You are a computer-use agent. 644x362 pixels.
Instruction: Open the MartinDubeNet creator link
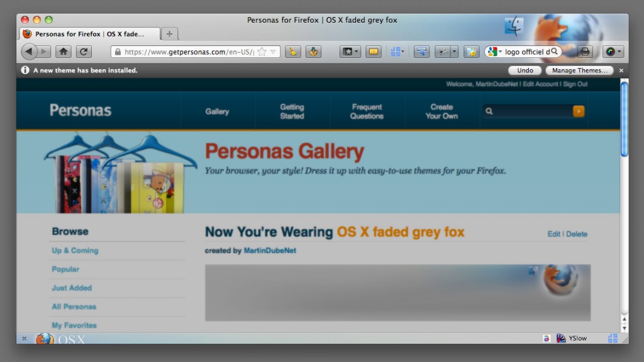point(270,251)
